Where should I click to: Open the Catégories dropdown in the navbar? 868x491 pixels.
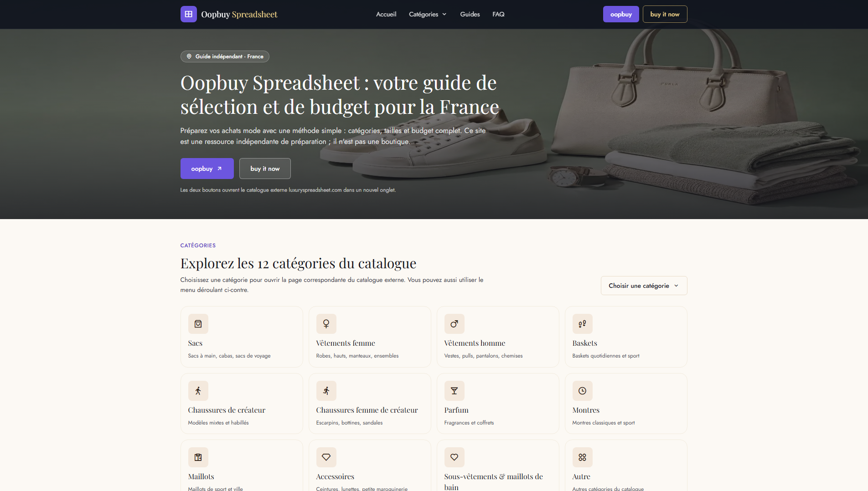coord(428,14)
